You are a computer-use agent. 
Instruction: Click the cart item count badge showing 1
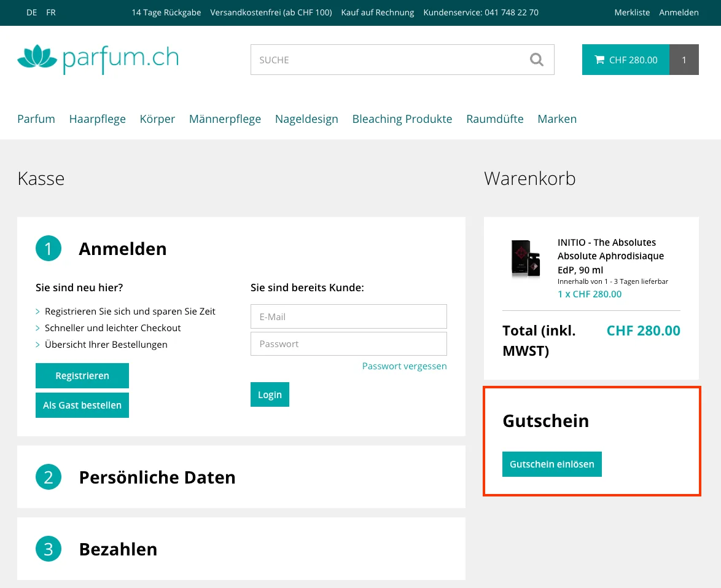tap(684, 60)
